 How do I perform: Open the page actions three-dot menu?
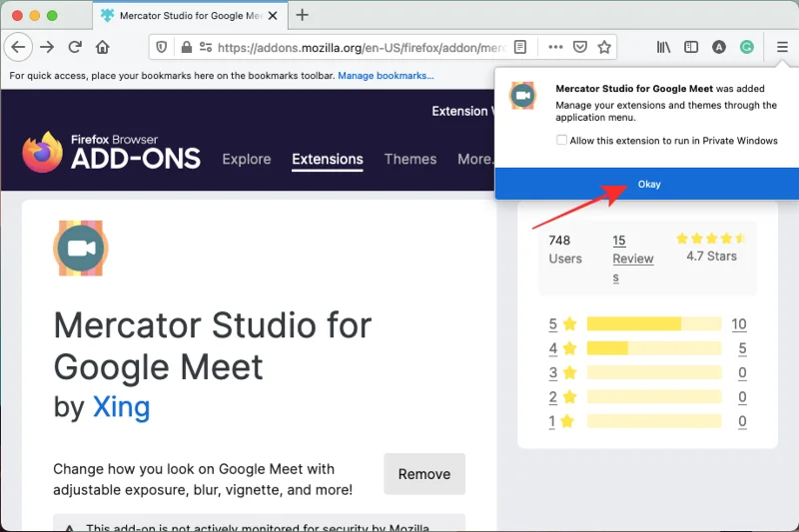pyautogui.click(x=555, y=47)
